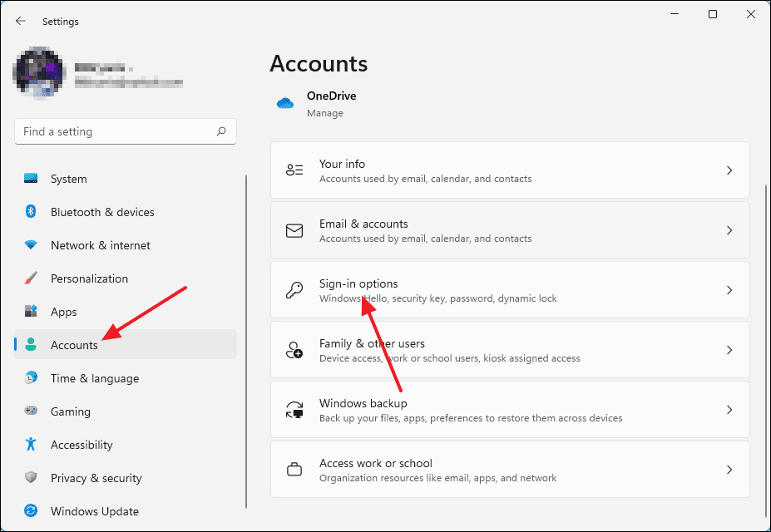Select the Bluetooth icon in sidebar

[31, 212]
